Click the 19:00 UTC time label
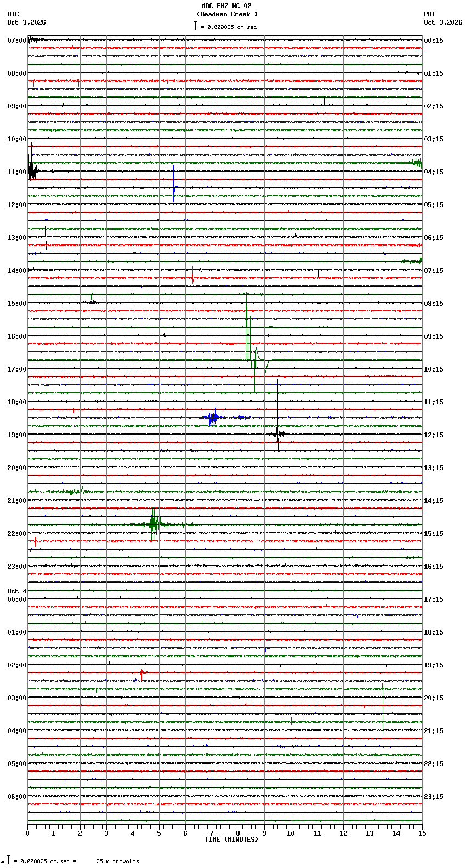This screenshot has width=466, height=868. click(17, 435)
